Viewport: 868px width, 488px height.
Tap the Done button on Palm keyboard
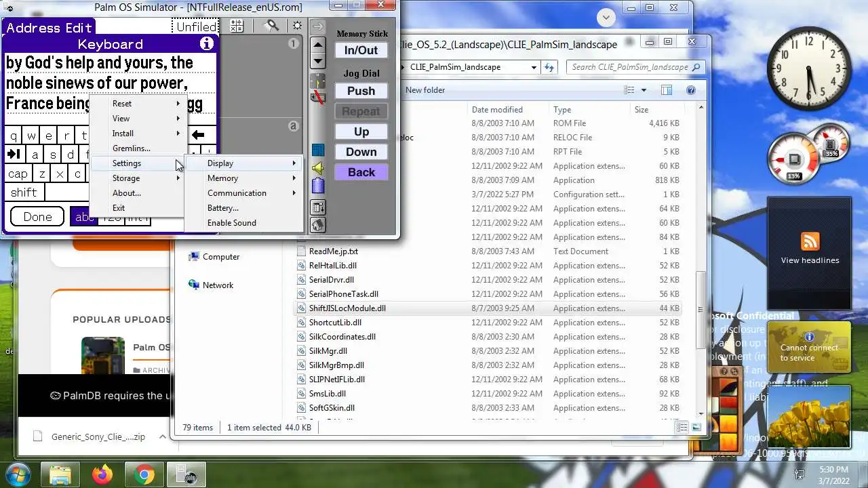[x=37, y=217]
